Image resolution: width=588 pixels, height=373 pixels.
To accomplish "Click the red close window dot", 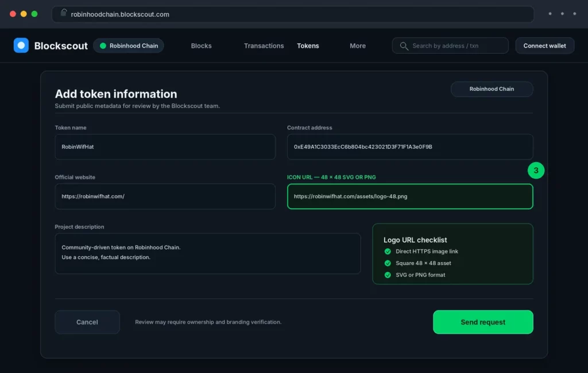I will pos(13,14).
